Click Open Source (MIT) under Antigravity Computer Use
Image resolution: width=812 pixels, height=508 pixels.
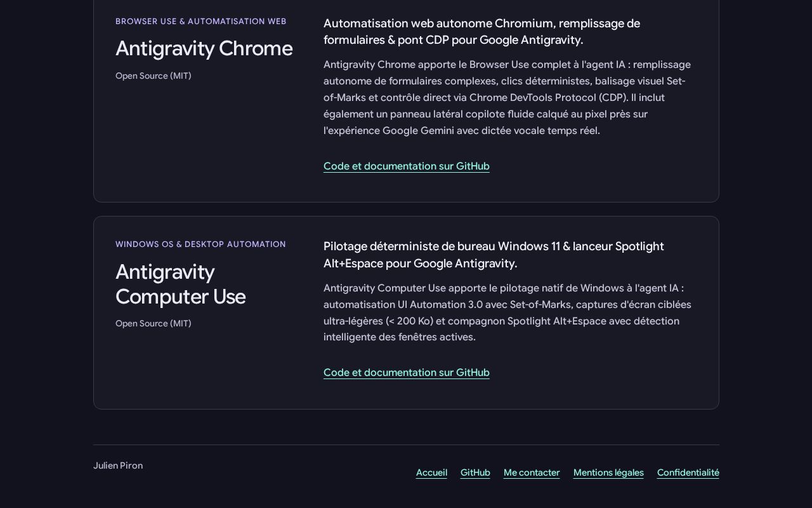[154, 323]
